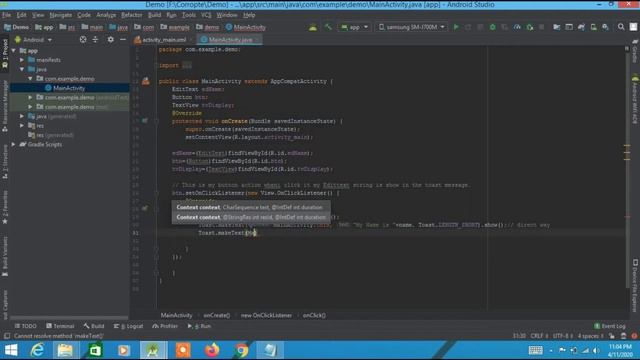Viewport: 640px width, 360px height.
Task: Toggle the 2: Favorites tool window
Action: pos(5,207)
